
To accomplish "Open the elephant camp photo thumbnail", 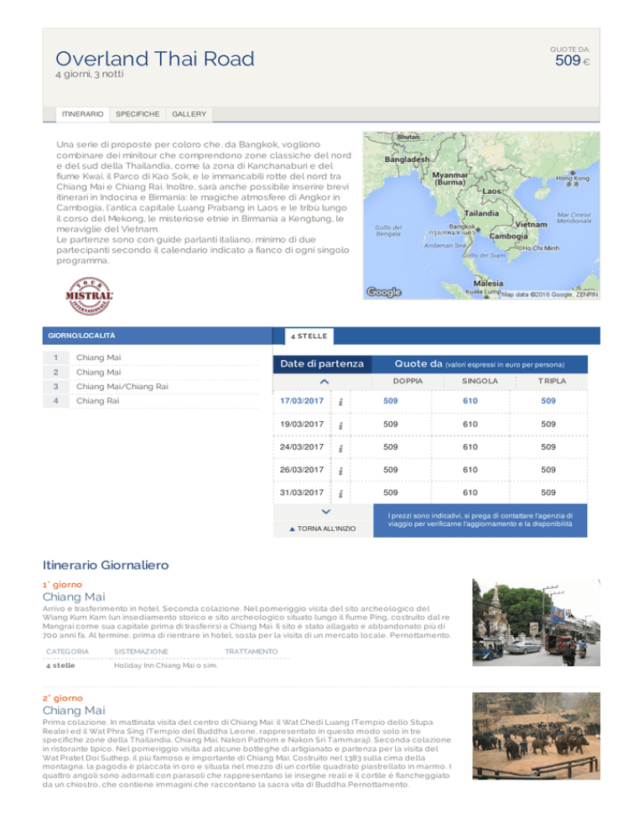I will 536,736.
